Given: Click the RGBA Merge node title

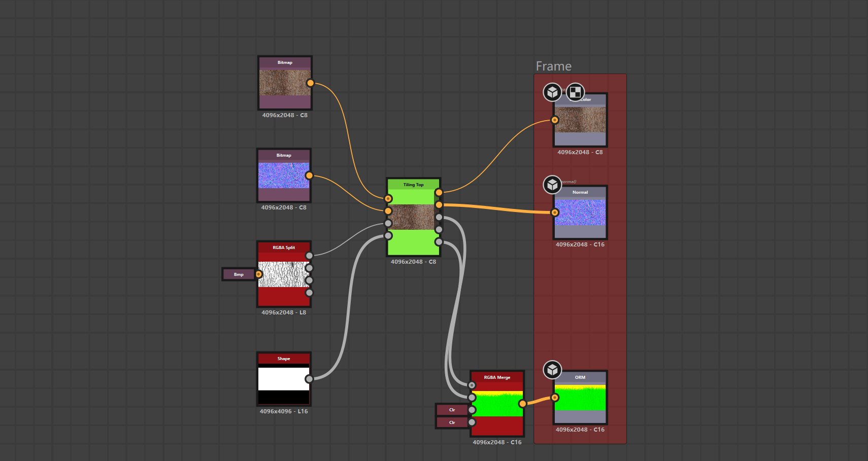Looking at the screenshot, I should pos(497,377).
